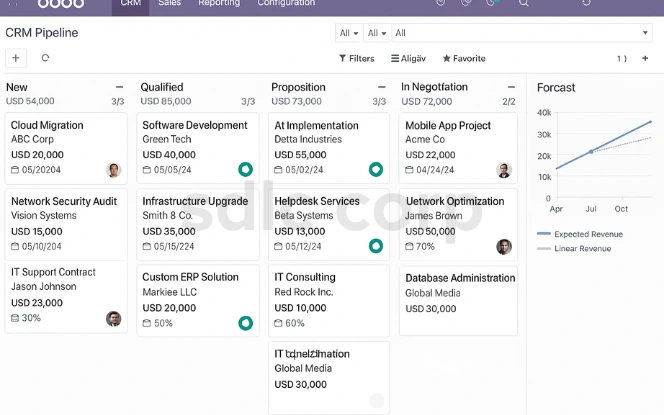Expand the second All dropdown
Viewport: 664px width, 415px height.
(x=377, y=33)
